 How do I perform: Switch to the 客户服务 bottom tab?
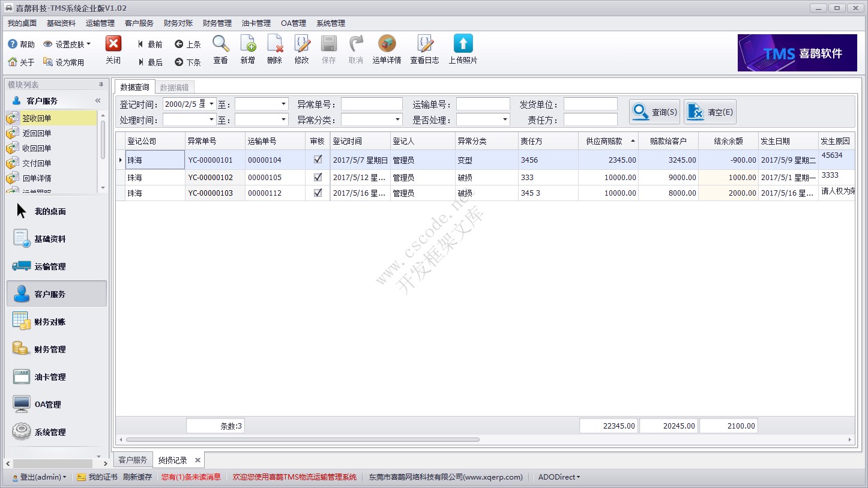[x=133, y=460]
